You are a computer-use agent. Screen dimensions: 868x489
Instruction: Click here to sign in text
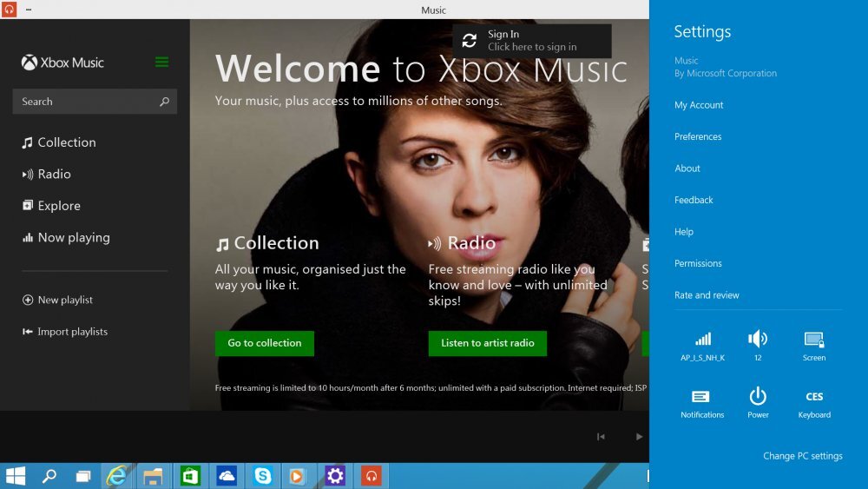tap(532, 47)
